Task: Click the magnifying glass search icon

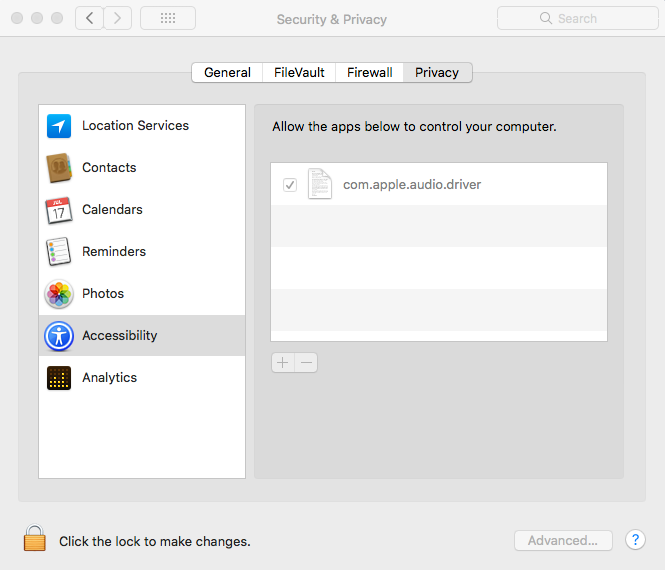Action: pyautogui.click(x=546, y=18)
